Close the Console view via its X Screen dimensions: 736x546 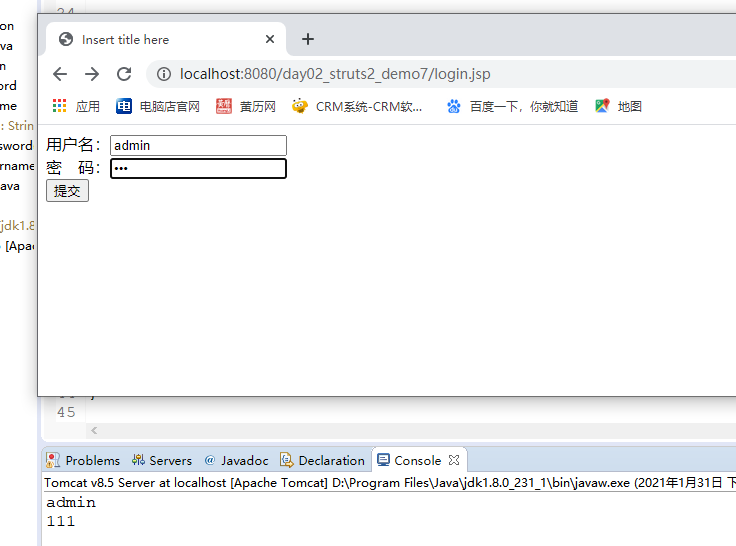(454, 460)
